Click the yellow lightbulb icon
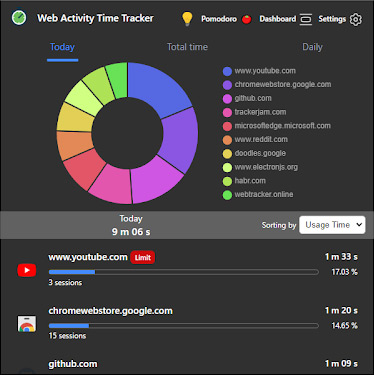374x375 pixels. (x=187, y=19)
